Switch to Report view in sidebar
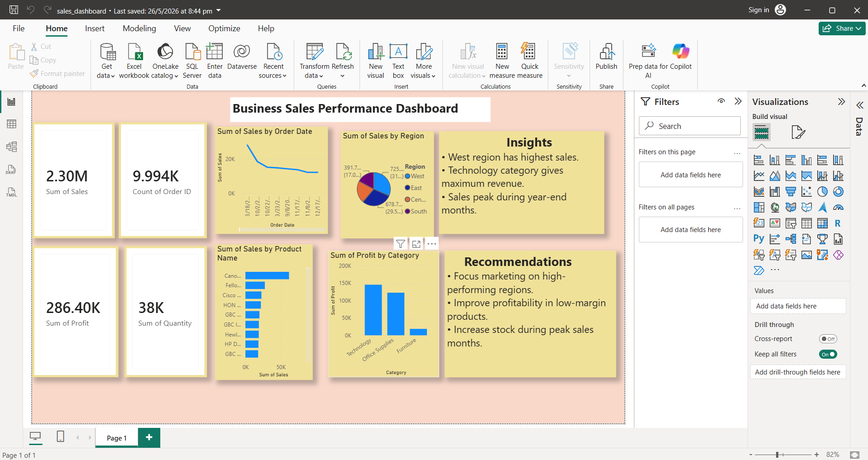 [12, 102]
